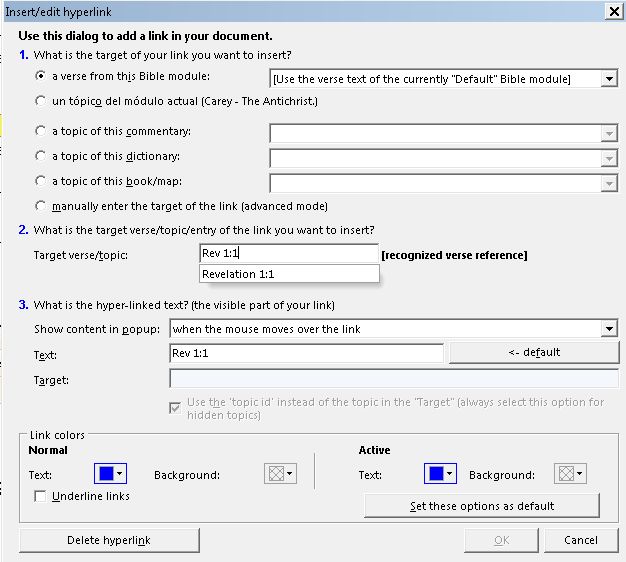Expand the commentary topic dropdown
Image resolution: width=626 pixels, height=562 pixels.
pyautogui.click(x=609, y=133)
